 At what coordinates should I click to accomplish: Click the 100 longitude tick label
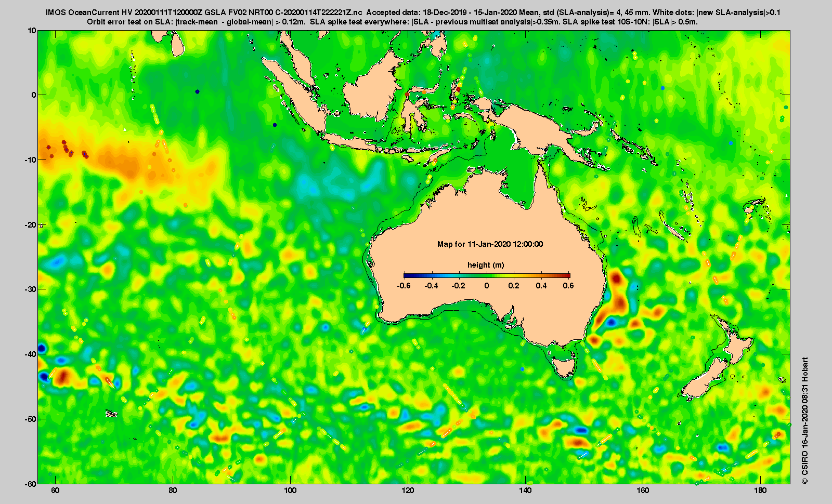tap(290, 490)
